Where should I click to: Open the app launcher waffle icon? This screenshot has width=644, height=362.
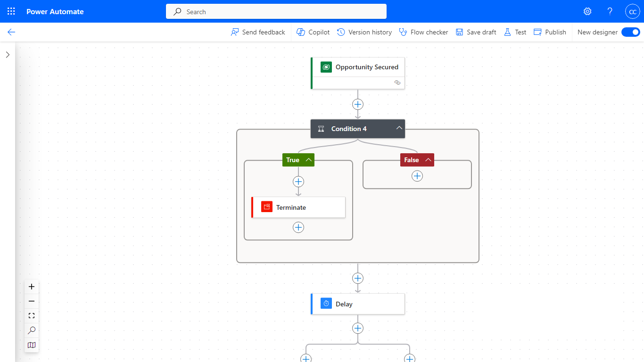coord(11,11)
